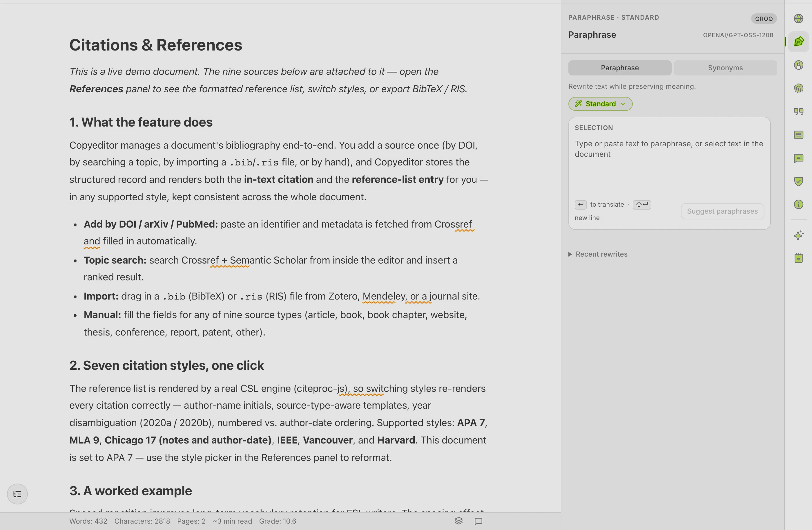The height and width of the screenshot is (530, 812).
Task: Click the 'Rewrite text while preserving meaning.' description
Action: click(x=632, y=87)
